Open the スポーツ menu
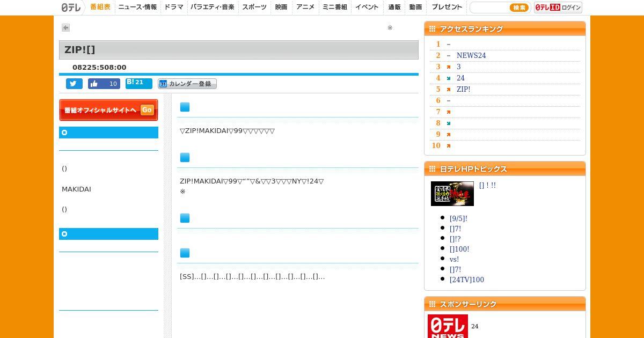644x338 pixels. tap(254, 8)
